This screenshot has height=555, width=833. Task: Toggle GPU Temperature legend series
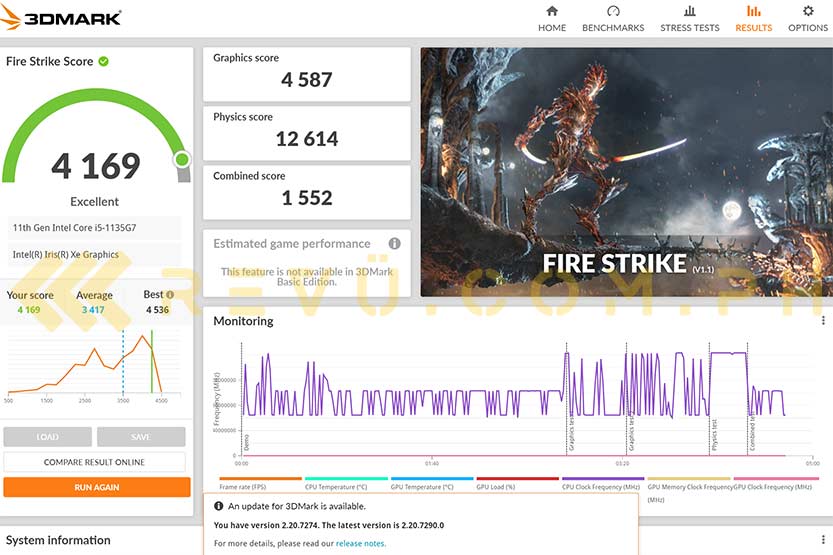[431, 483]
